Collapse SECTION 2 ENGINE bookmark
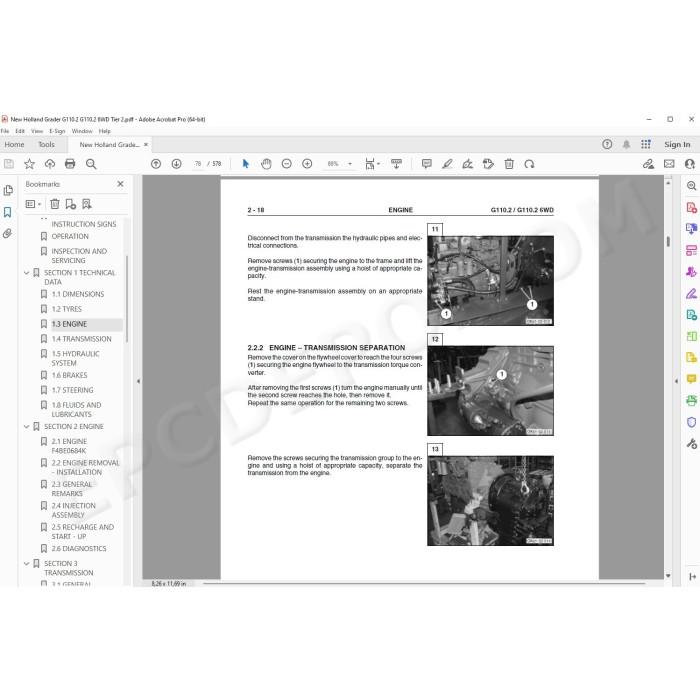 click(26, 427)
